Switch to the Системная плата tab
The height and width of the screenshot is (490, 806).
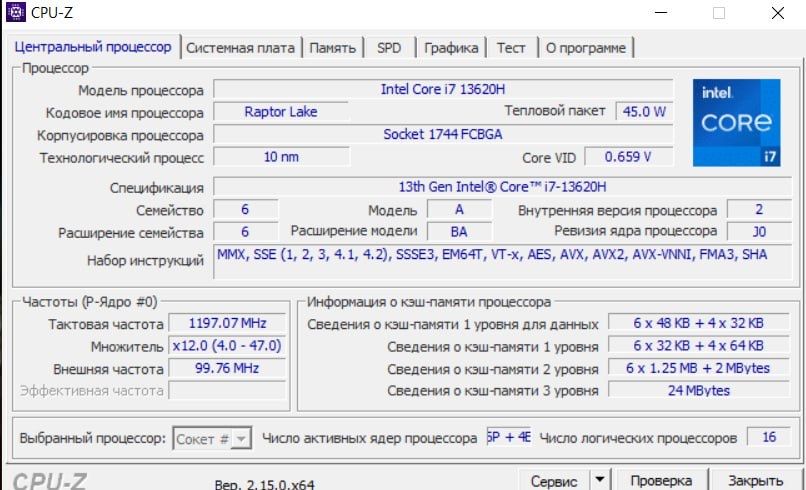(x=240, y=48)
